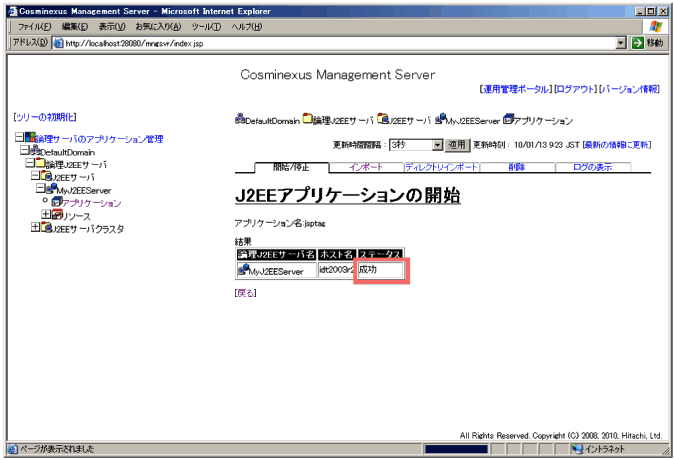Image resolution: width=674 pixels, height=460 pixels.
Task: Click the status bar progress indicator
Action: [x=457, y=449]
